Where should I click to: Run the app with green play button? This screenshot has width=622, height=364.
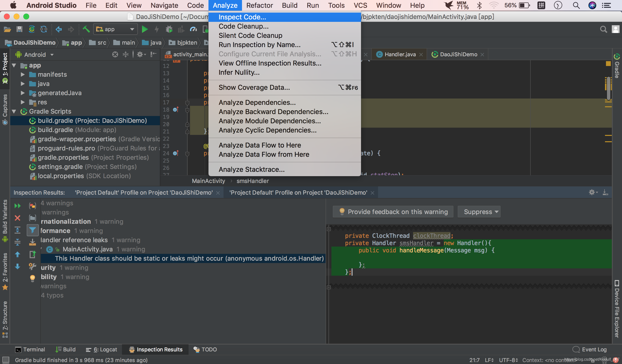coord(145,29)
